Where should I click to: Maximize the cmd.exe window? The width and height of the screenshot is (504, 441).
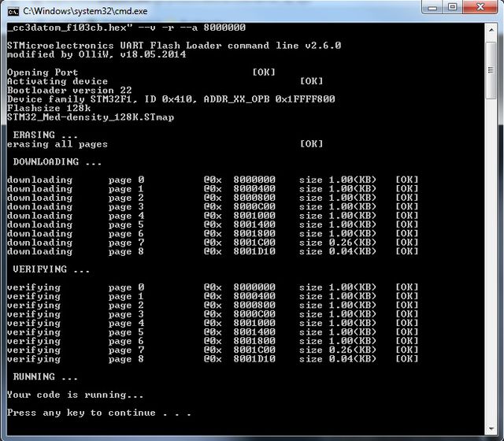pos(453,7)
